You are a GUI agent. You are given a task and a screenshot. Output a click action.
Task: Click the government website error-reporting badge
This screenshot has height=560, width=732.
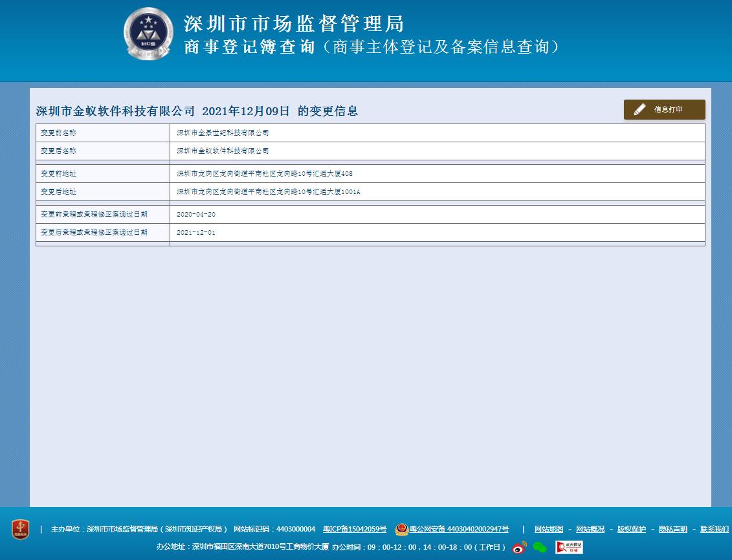pos(568,547)
